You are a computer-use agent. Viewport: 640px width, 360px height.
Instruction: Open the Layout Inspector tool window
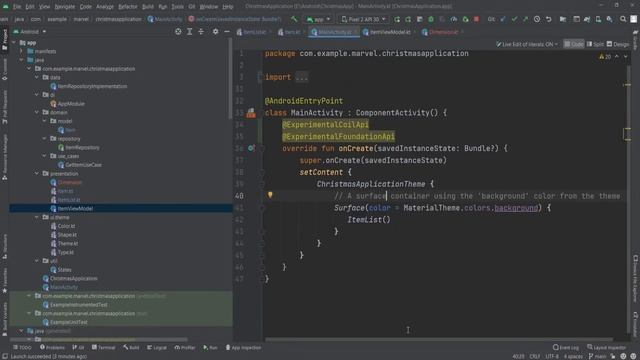608,347
